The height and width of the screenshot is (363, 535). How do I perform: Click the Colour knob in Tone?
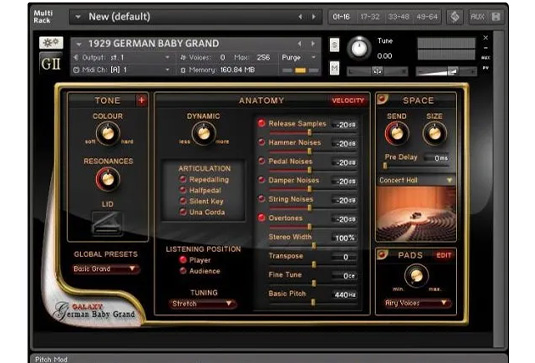click(108, 133)
